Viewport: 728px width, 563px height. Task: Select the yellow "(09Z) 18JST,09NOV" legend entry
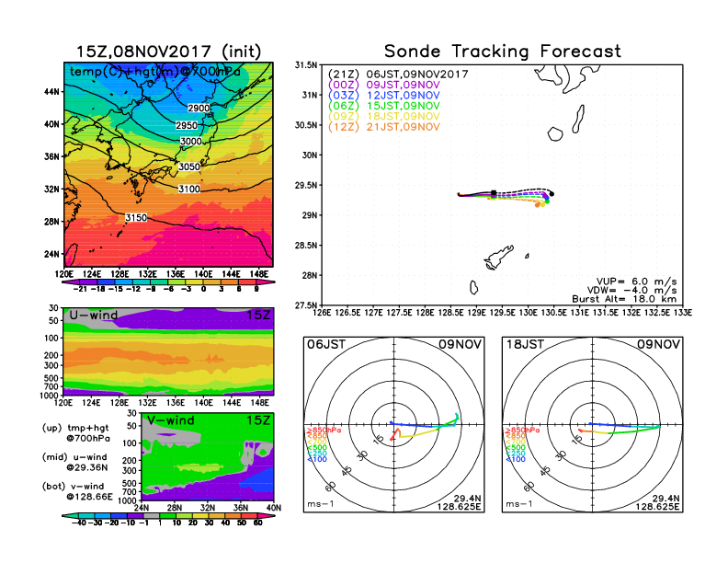coord(383,116)
